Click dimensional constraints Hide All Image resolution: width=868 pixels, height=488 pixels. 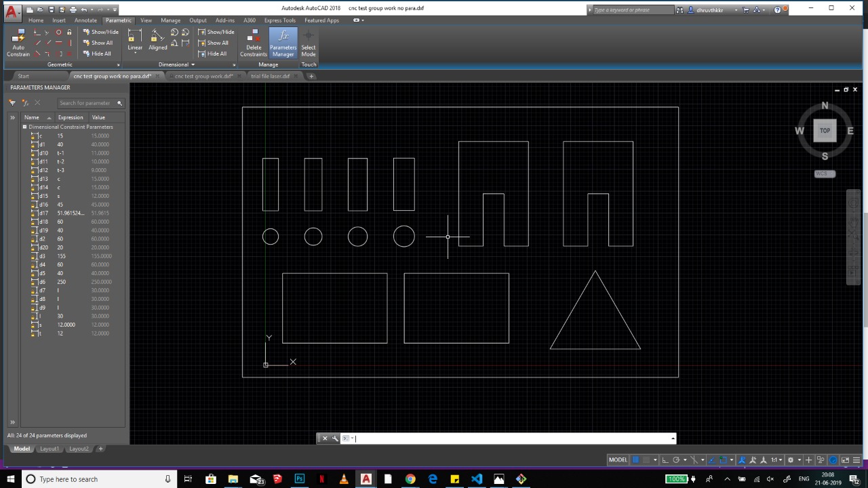coord(213,54)
